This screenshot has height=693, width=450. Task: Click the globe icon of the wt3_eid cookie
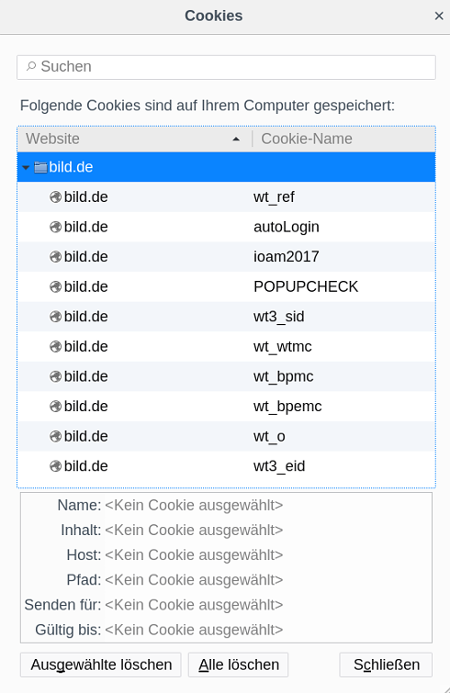click(x=56, y=466)
